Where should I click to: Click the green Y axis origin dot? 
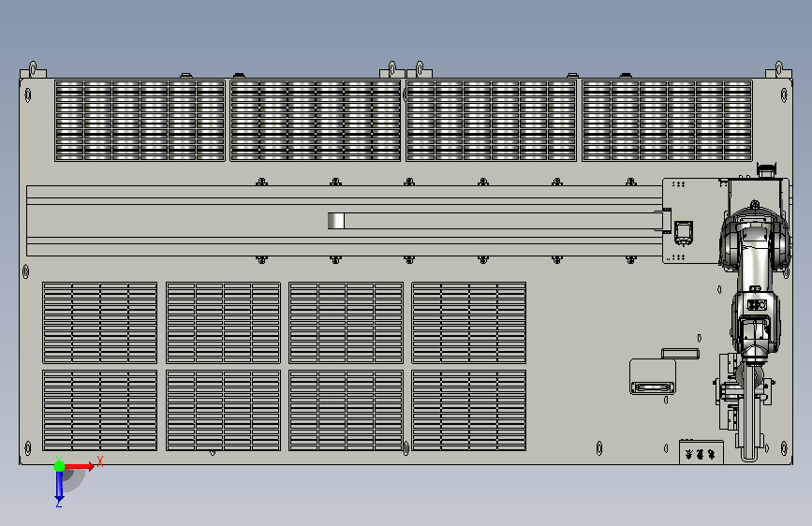click(x=60, y=466)
